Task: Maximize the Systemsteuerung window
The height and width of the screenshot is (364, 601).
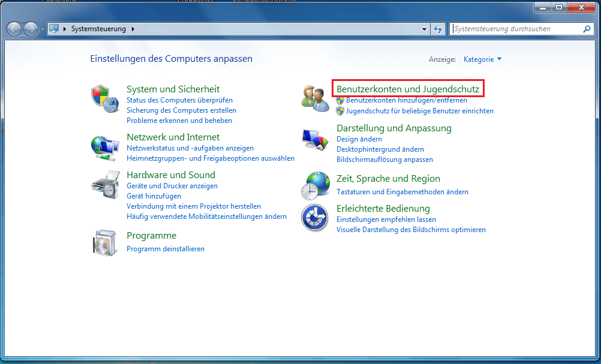Action: pyautogui.click(x=559, y=7)
